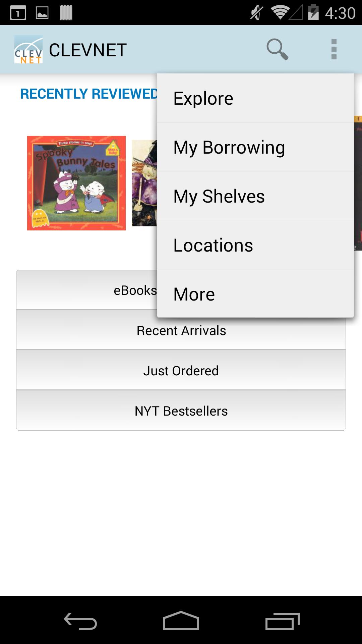Tap the CLEVNET logo icon

[x=28, y=50]
